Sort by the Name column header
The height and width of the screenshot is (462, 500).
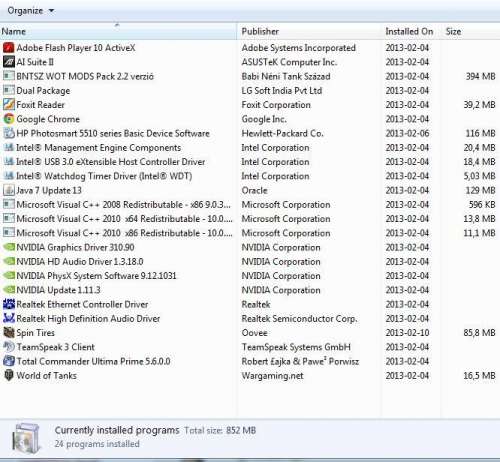119,31
